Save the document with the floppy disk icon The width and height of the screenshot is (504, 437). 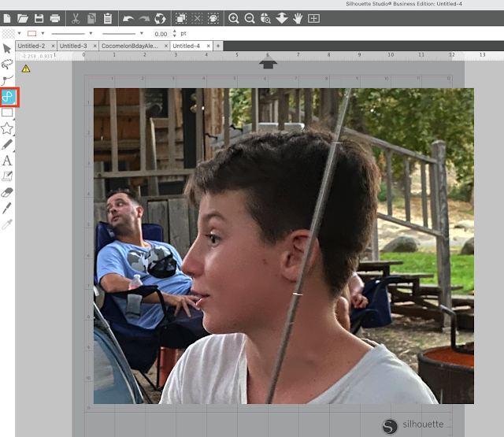pyautogui.click(x=39, y=18)
